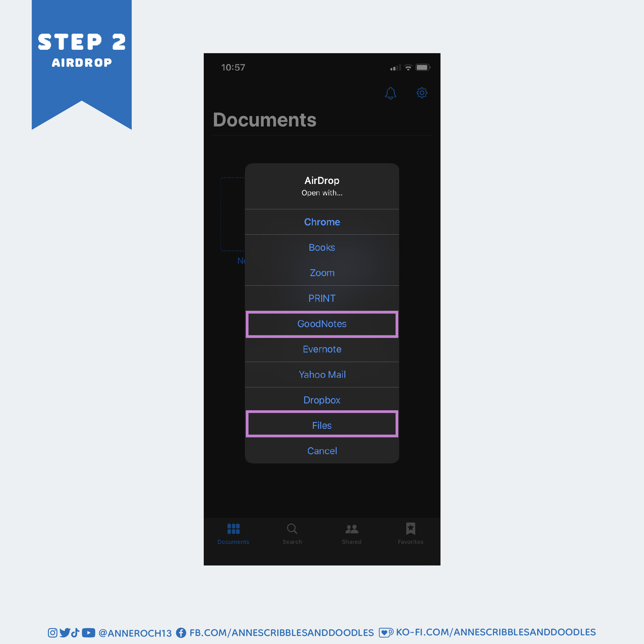Open Chrome from share menu
The height and width of the screenshot is (644, 644).
pyautogui.click(x=322, y=222)
